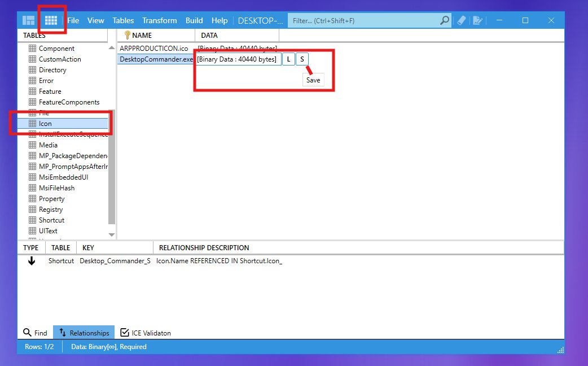Open the Help menu
The image size is (588, 366).
pyautogui.click(x=220, y=21)
